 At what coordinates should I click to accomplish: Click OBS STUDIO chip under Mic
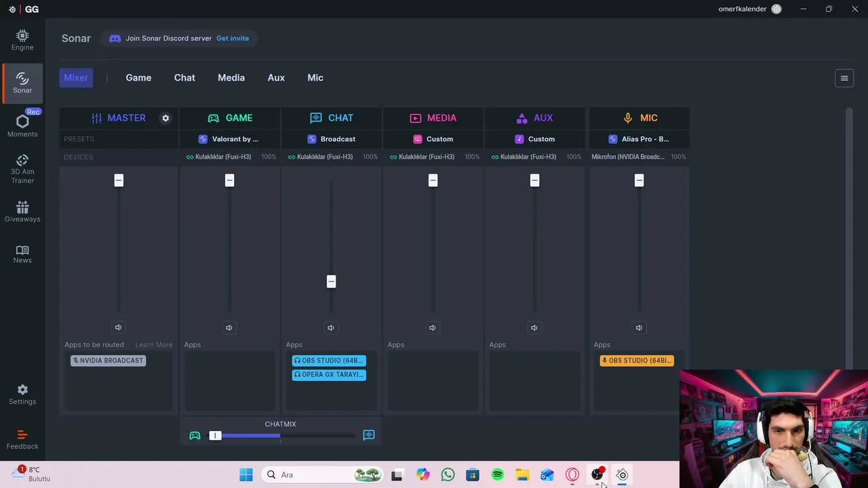tap(637, 361)
